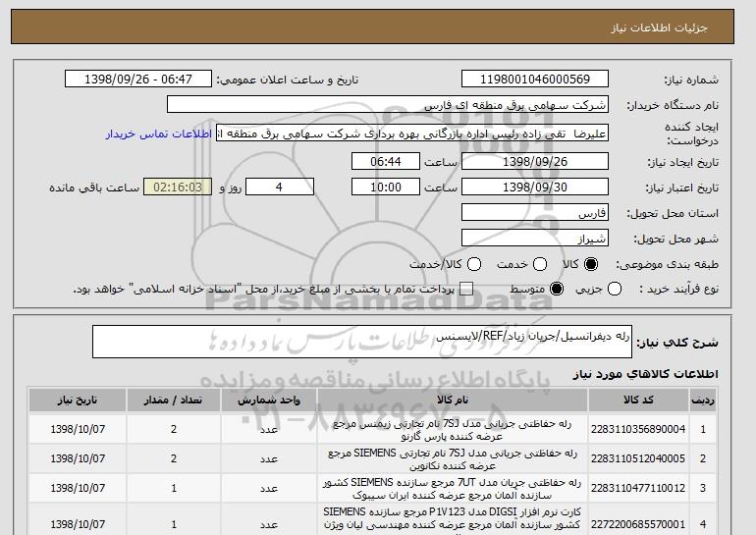Toggle the Islamic treasury documents payment checkbox
This screenshot has height=535, width=756.
pos(466,290)
